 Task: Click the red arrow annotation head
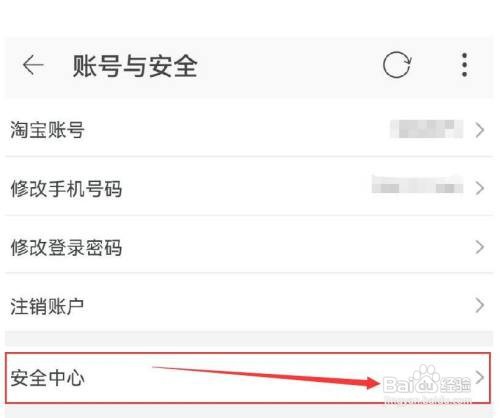pos(372,382)
